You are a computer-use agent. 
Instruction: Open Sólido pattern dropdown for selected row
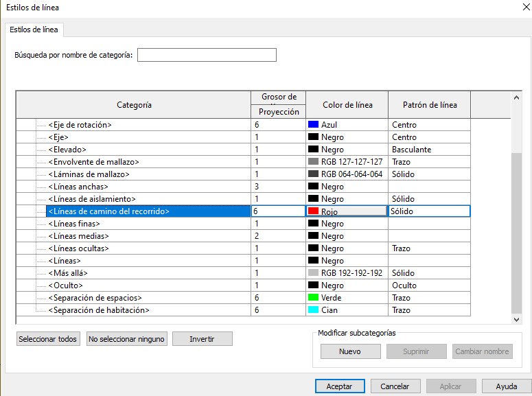[429, 211]
